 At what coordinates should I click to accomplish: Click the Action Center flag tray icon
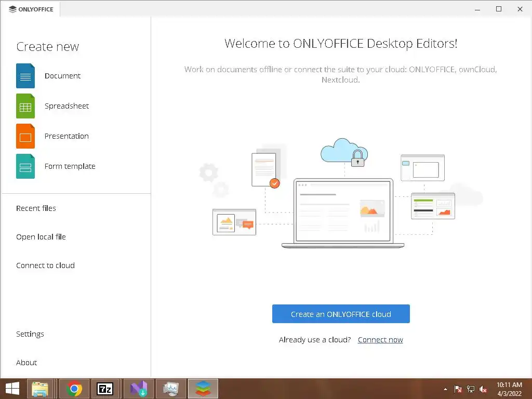coord(458,389)
